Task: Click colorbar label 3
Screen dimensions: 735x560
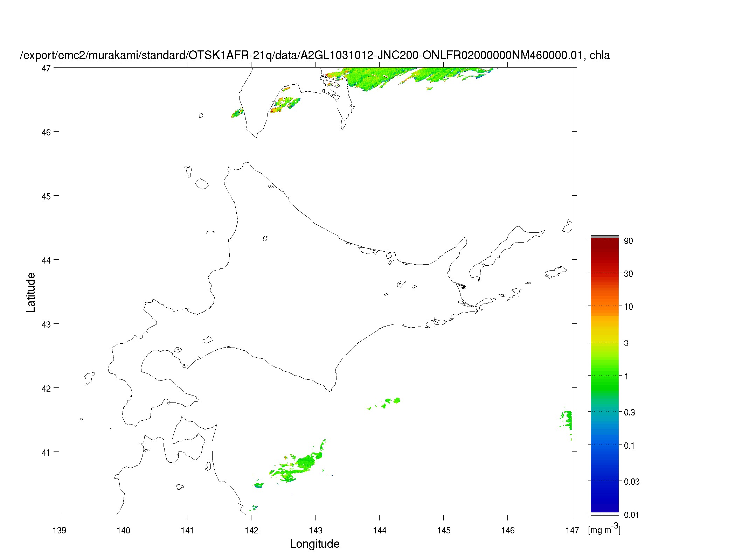Action: (x=626, y=343)
